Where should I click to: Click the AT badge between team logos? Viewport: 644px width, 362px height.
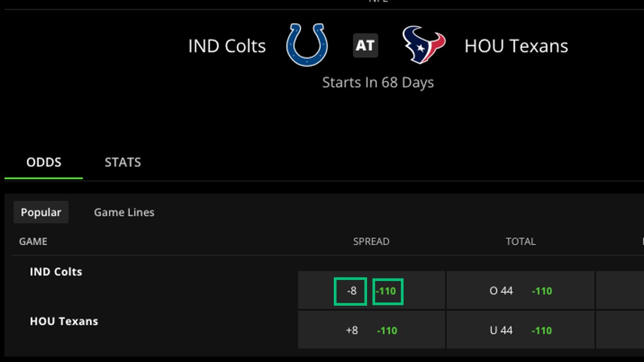[x=364, y=46]
